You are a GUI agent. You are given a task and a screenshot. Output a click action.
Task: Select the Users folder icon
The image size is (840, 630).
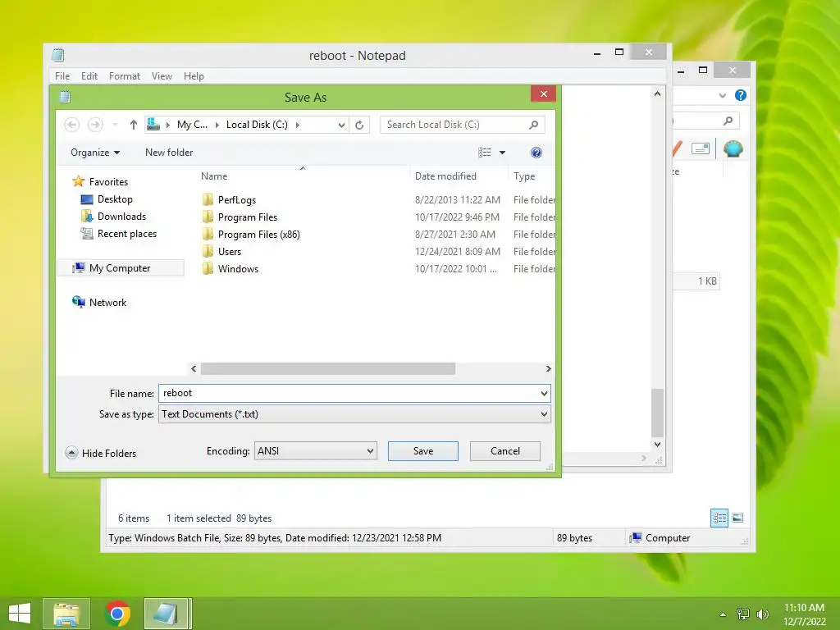(208, 251)
